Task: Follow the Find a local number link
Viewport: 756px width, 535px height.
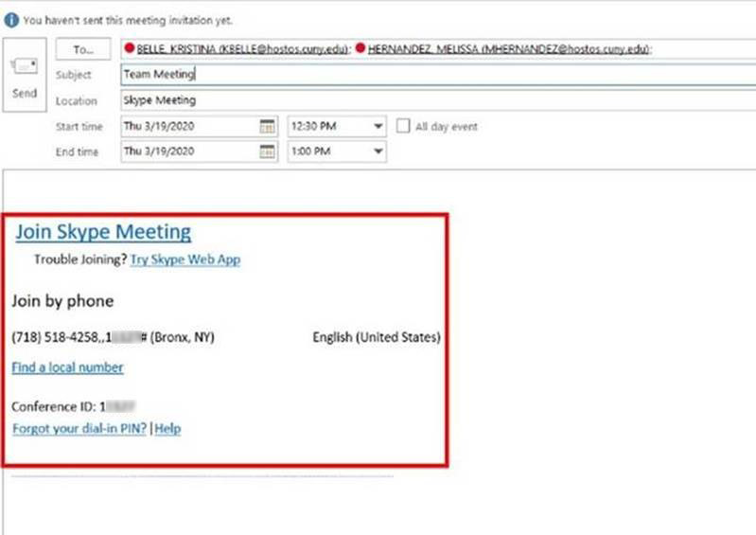Action: point(67,367)
